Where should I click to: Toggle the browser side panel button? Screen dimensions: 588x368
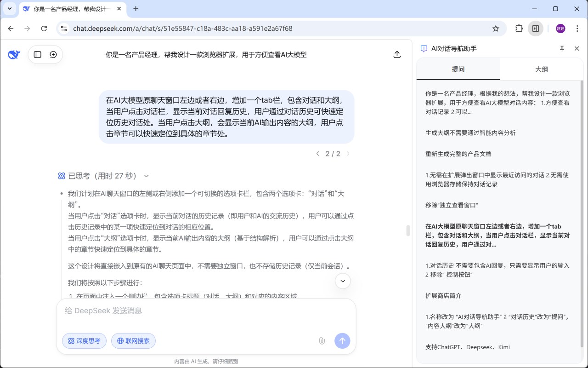click(536, 29)
